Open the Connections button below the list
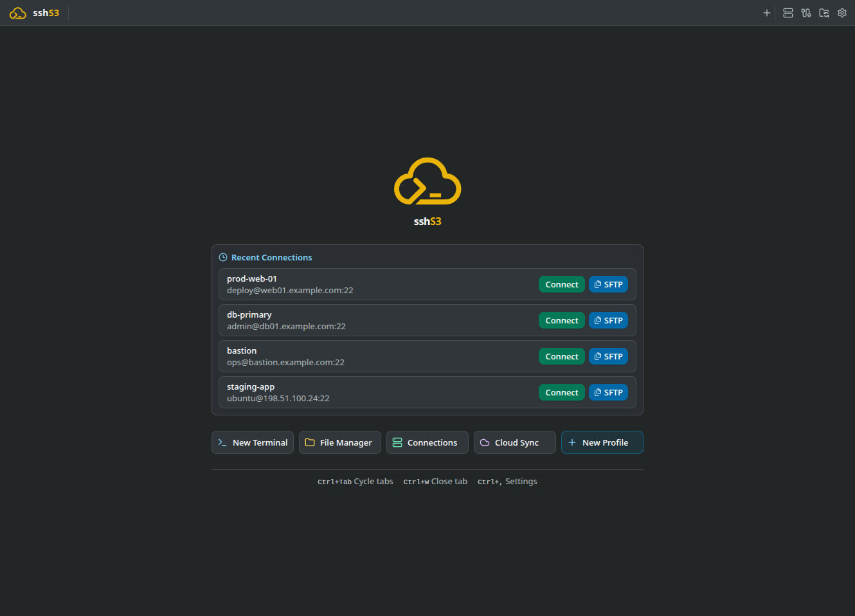The width and height of the screenshot is (855, 616). [x=428, y=442]
